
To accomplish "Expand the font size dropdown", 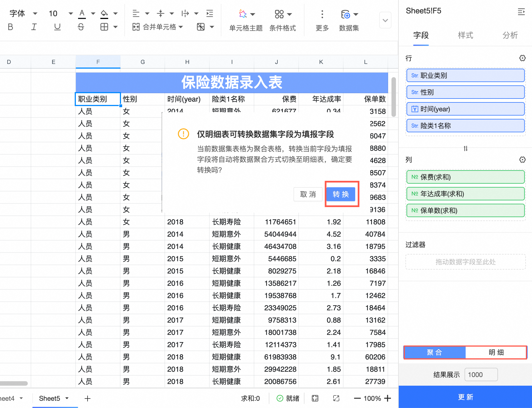I will [x=71, y=13].
